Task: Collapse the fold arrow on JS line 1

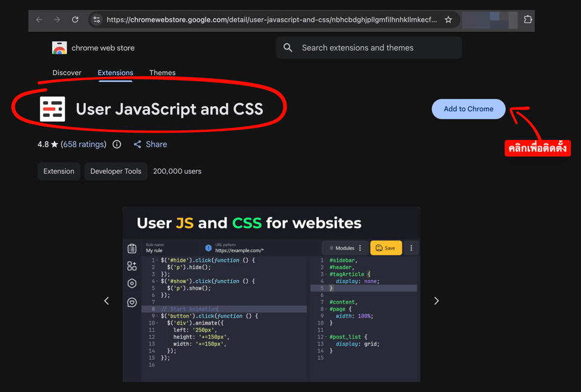Action: [x=157, y=260]
